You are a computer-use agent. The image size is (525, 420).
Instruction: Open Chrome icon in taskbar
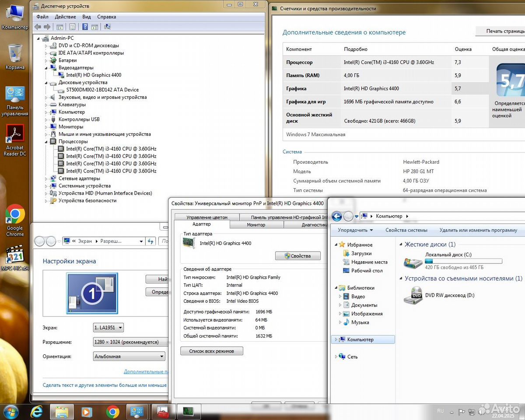point(112,412)
